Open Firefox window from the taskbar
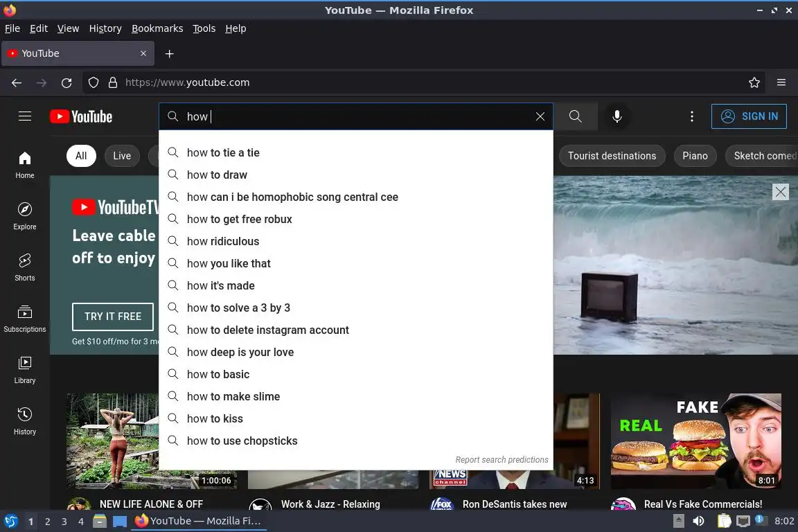798x532 pixels. coord(199,521)
